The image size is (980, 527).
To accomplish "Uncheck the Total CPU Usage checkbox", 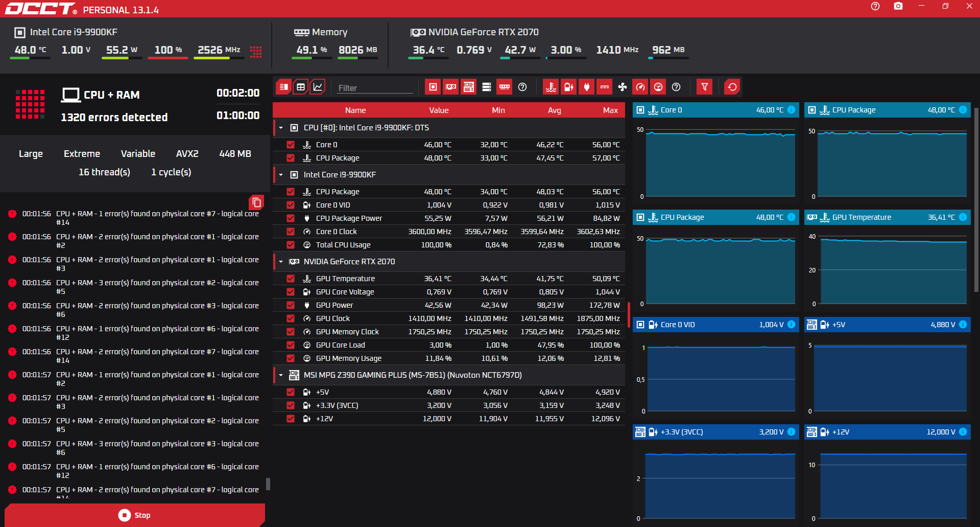I will tap(291, 245).
